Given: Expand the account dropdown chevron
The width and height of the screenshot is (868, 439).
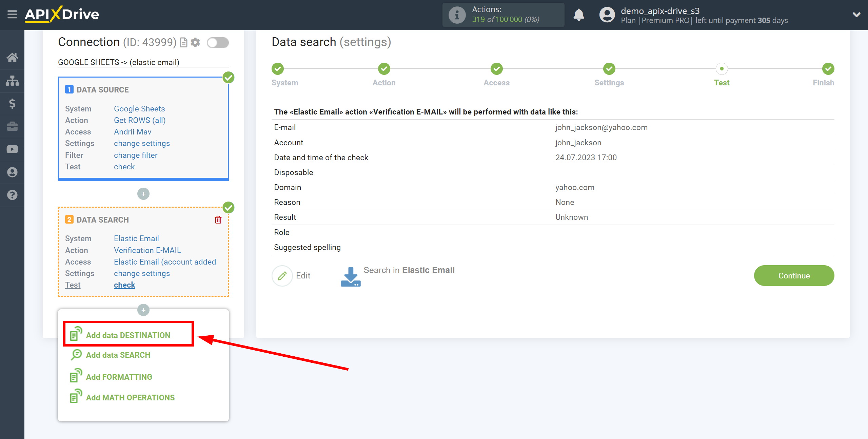Looking at the screenshot, I should pyautogui.click(x=856, y=15).
